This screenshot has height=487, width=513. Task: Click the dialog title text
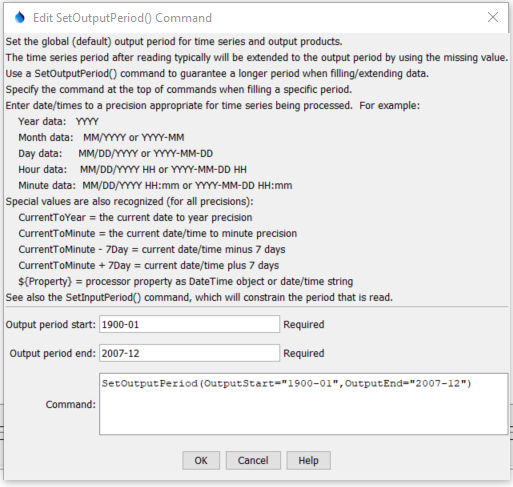122,18
